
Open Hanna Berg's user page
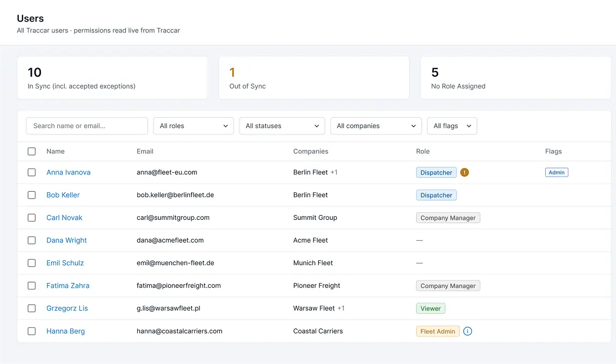65,331
